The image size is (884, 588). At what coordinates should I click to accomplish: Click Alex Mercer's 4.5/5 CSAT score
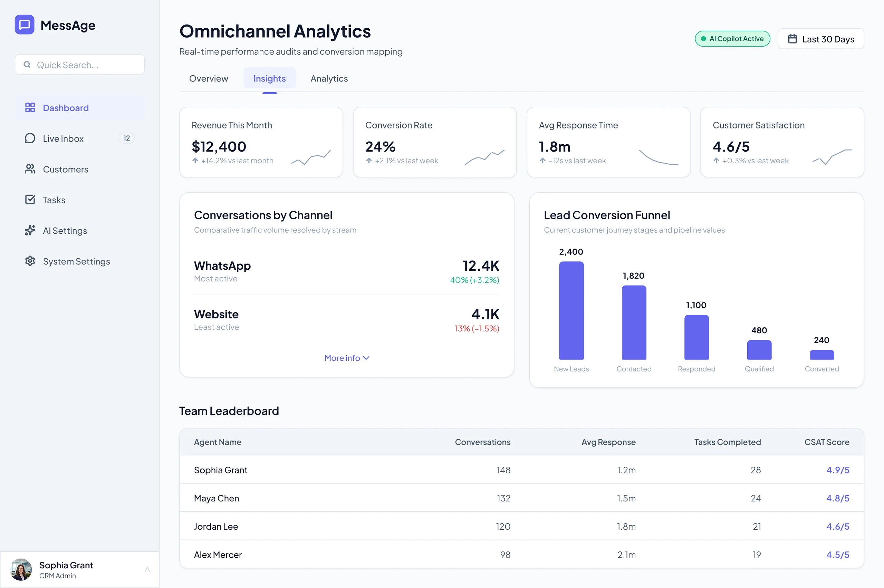pos(837,554)
